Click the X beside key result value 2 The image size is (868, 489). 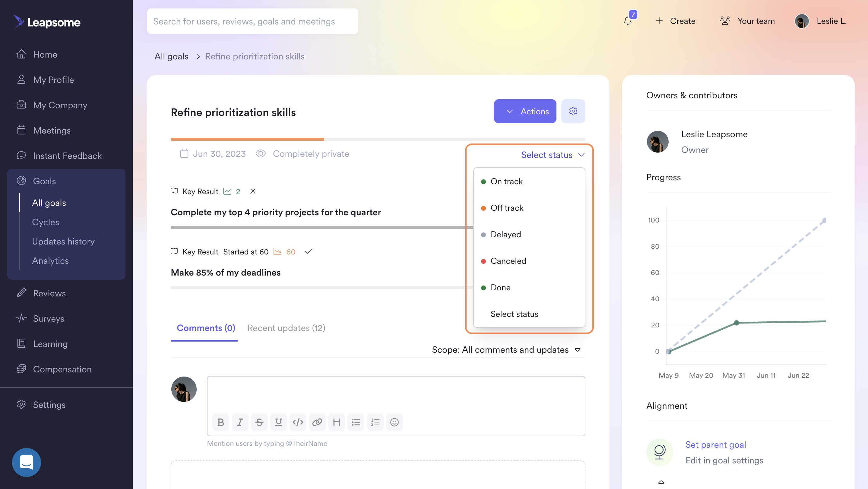[253, 191]
